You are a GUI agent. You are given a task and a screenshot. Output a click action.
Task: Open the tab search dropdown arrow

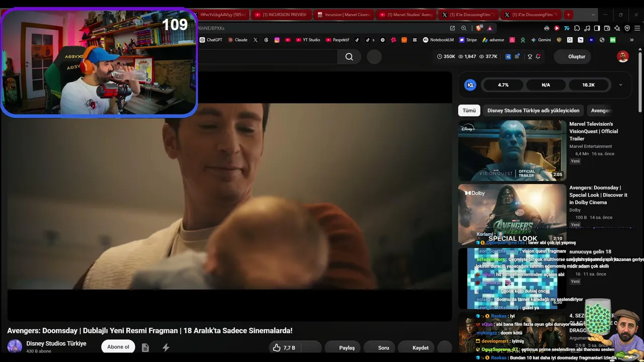click(593, 15)
